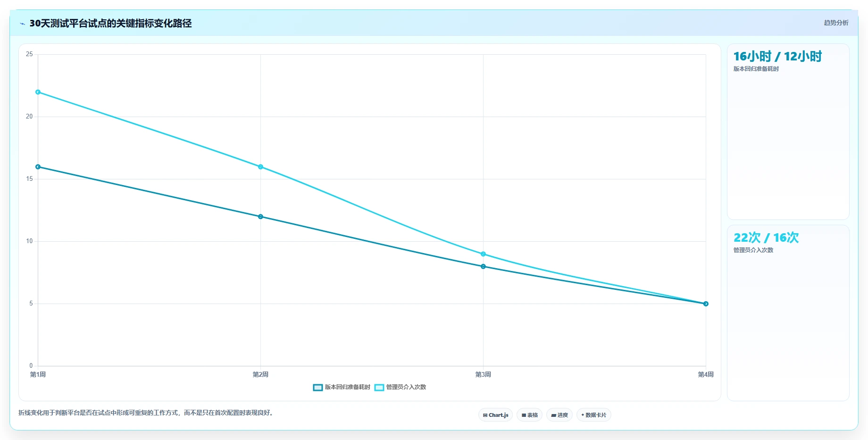Toggle 版本回归准备耗时 legend color box
The height and width of the screenshot is (440, 868).
pyautogui.click(x=318, y=387)
